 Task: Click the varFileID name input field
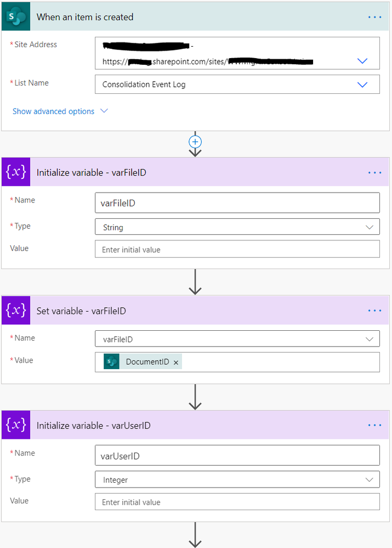pos(237,203)
